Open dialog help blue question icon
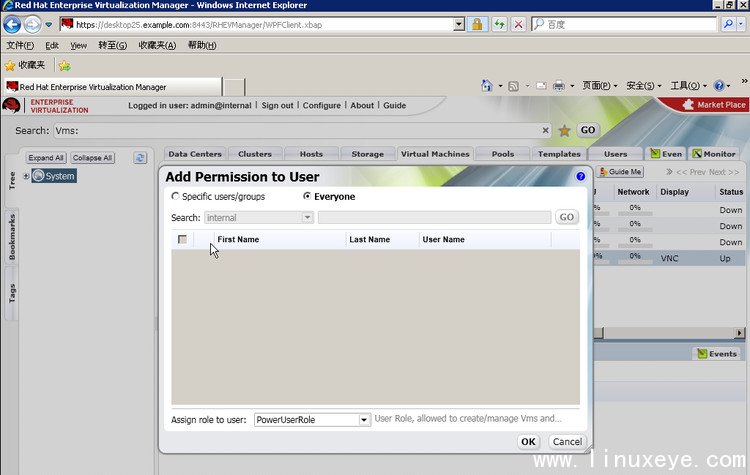The height and width of the screenshot is (475, 750). (580, 176)
